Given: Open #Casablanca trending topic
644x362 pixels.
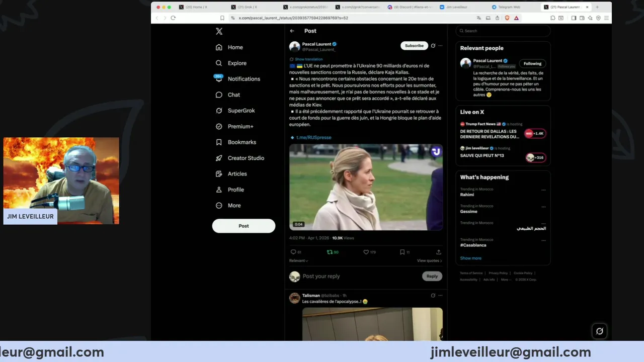Looking at the screenshot, I should [x=473, y=245].
